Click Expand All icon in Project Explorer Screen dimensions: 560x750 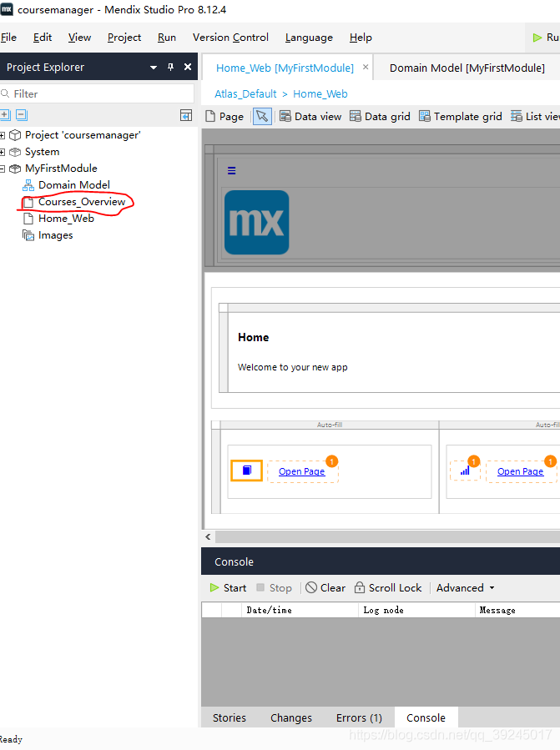click(5, 115)
